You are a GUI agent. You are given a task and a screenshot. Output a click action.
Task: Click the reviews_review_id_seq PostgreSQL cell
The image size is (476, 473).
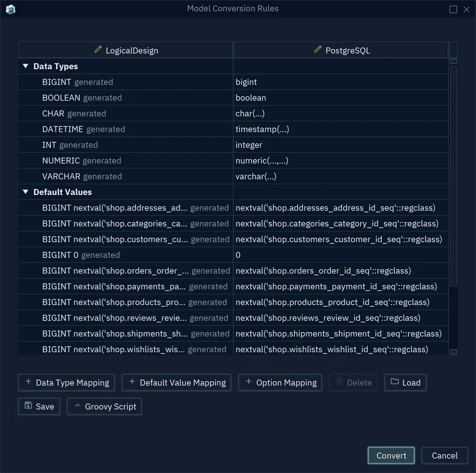click(x=341, y=318)
